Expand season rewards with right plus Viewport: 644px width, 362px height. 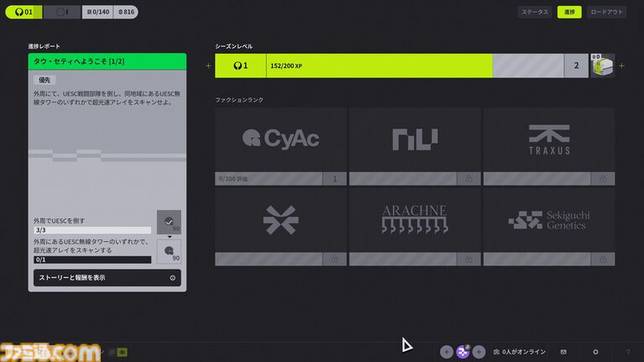click(x=621, y=66)
